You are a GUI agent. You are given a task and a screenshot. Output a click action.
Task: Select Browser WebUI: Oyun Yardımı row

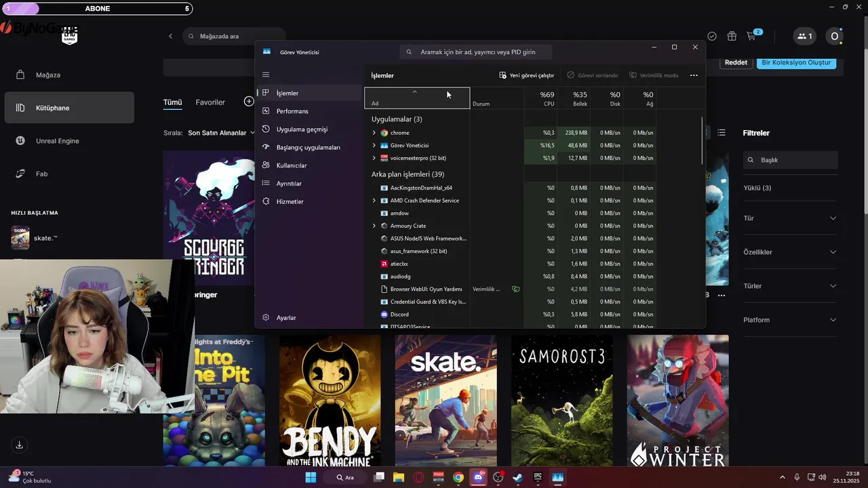click(x=511, y=289)
